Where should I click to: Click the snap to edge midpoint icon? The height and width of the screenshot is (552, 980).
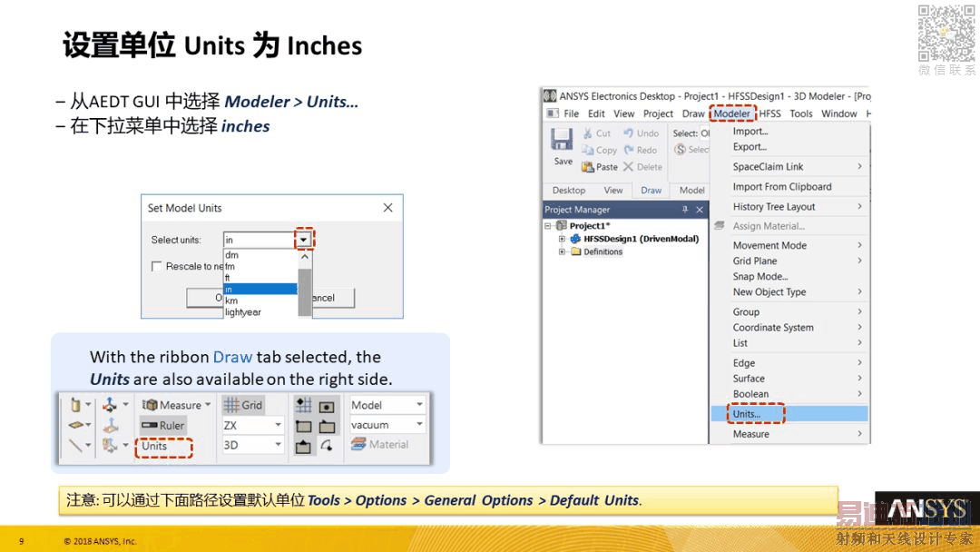303,447
